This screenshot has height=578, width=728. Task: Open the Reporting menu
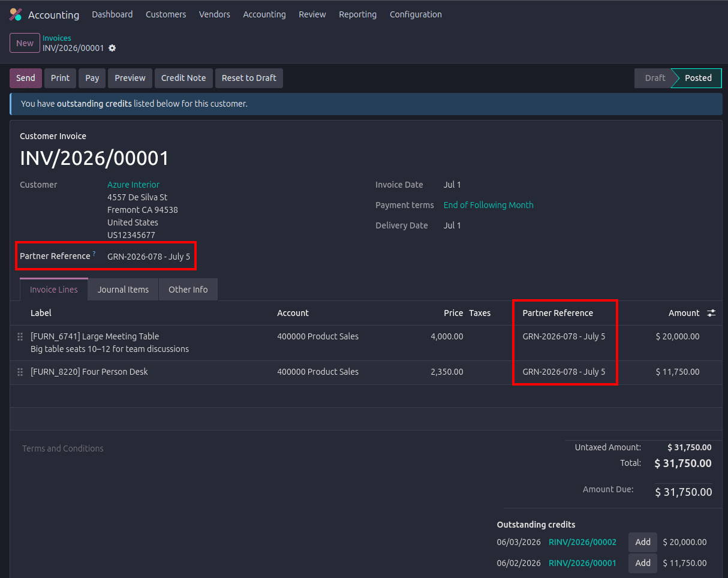[358, 14]
